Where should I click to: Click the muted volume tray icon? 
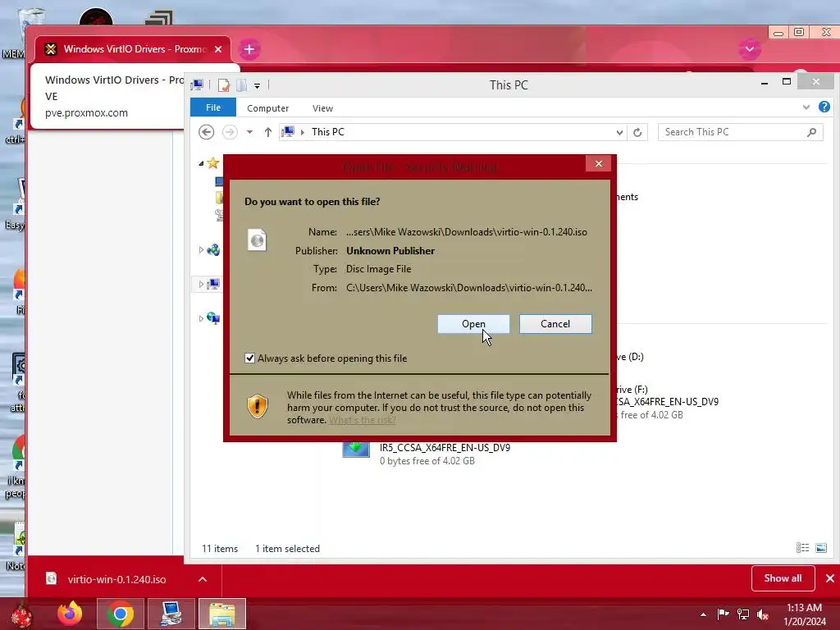tap(763, 614)
